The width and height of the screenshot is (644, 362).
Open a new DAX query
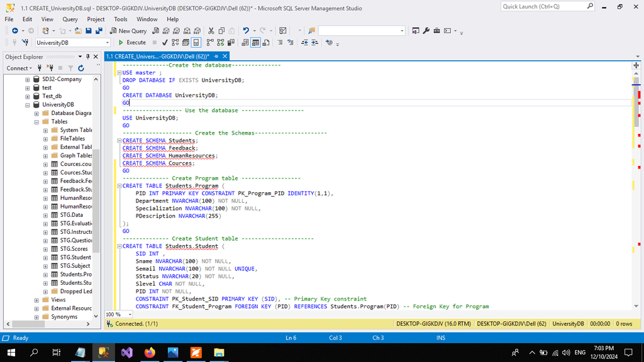(x=197, y=31)
